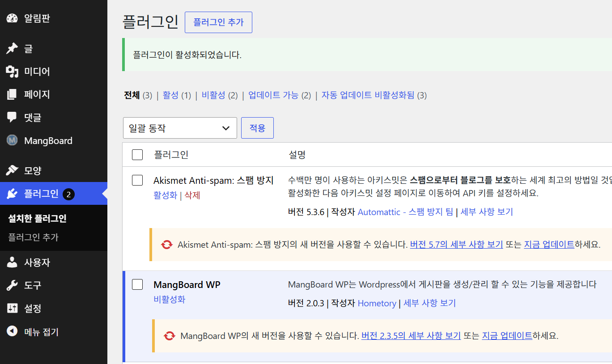This screenshot has width=612, height=364.
Task: Click the user icon beside 사용자
Action: (x=12, y=262)
